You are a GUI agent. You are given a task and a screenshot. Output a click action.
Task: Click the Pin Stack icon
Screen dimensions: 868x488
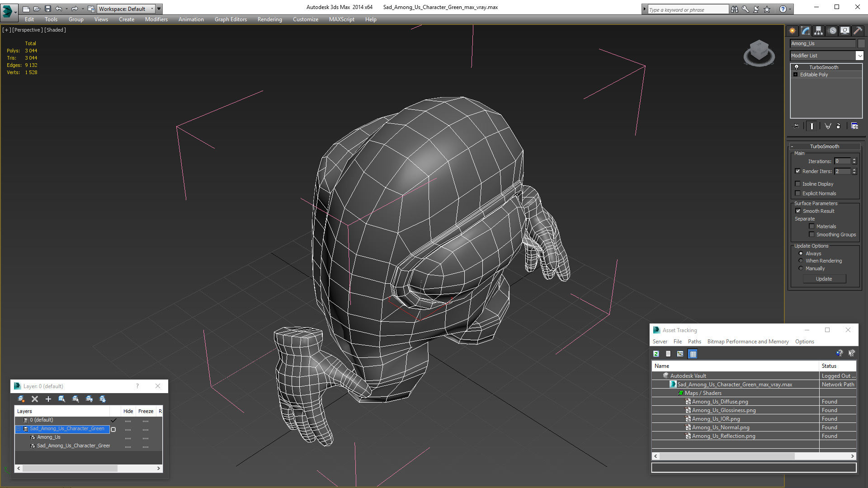tap(796, 126)
